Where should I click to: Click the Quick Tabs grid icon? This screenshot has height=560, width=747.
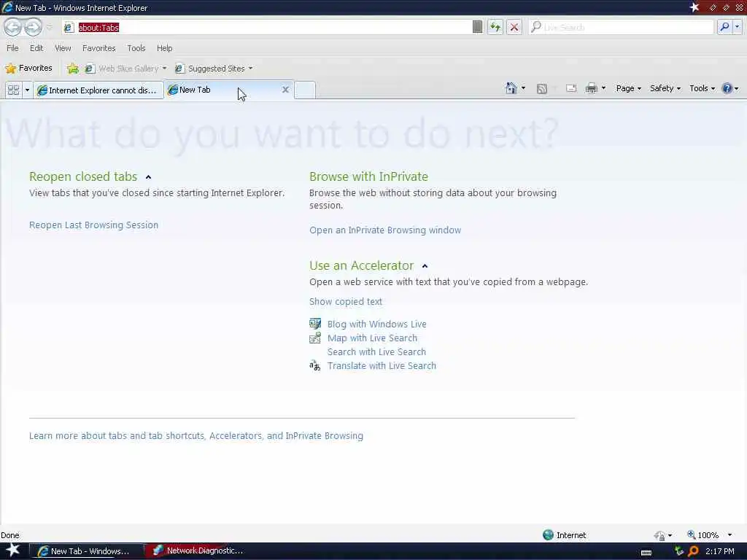point(13,90)
